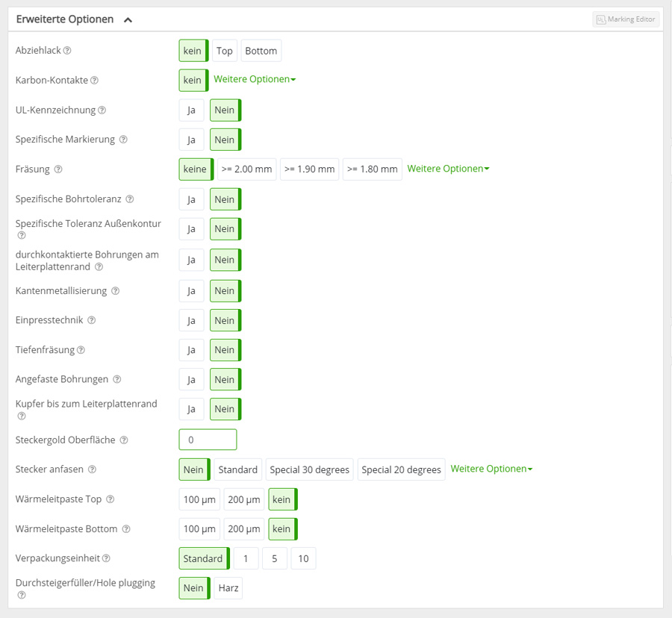Click help icon beside Karbon-Kontakte
672x618 pixels.
click(94, 80)
